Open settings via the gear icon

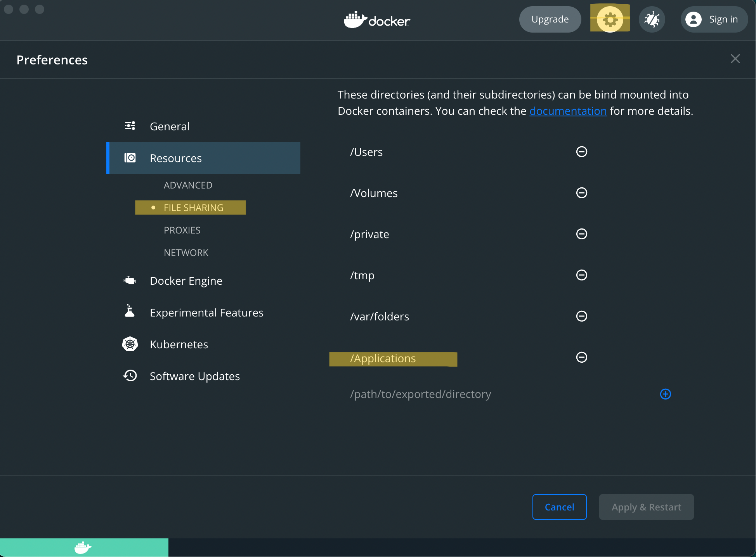coord(610,19)
